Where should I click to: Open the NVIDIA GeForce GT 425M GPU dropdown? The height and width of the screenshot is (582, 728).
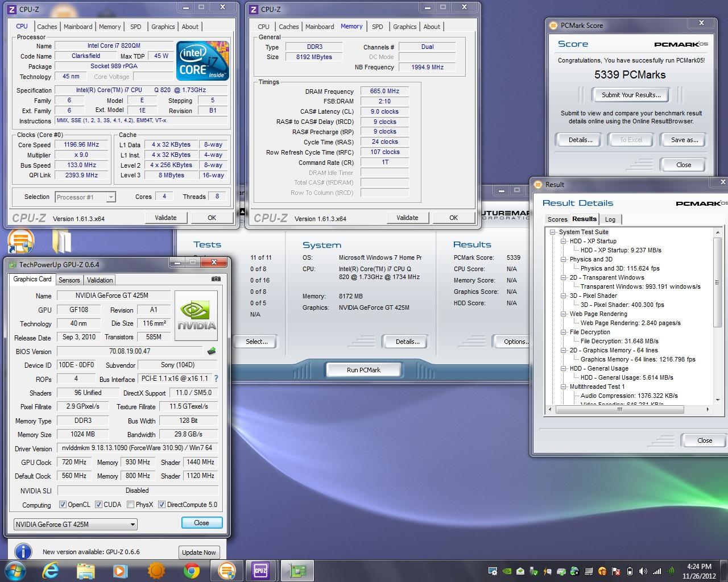point(75,524)
